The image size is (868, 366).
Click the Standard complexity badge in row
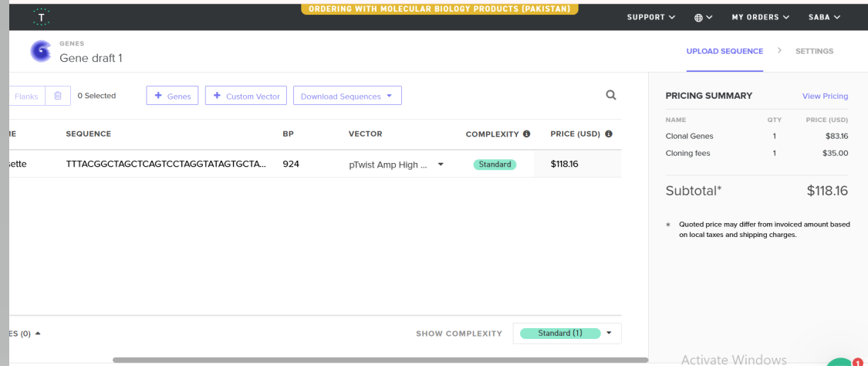click(x=495, y=164)
